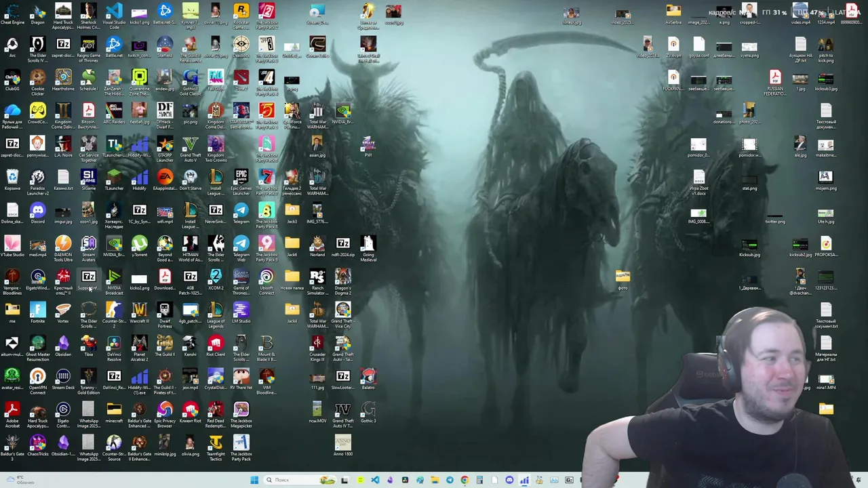Open the Fall Guys desktop icon
The height and width of the screenshot is (488, 868).
tap(216, 78)
